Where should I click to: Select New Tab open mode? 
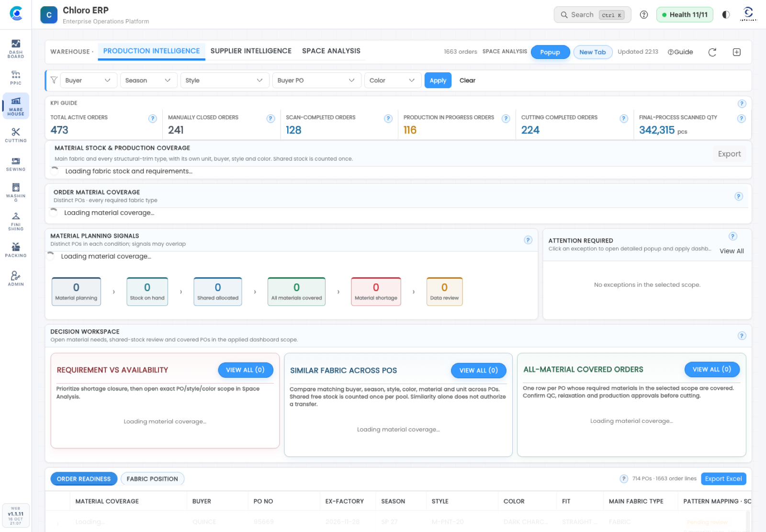[593, 52]
